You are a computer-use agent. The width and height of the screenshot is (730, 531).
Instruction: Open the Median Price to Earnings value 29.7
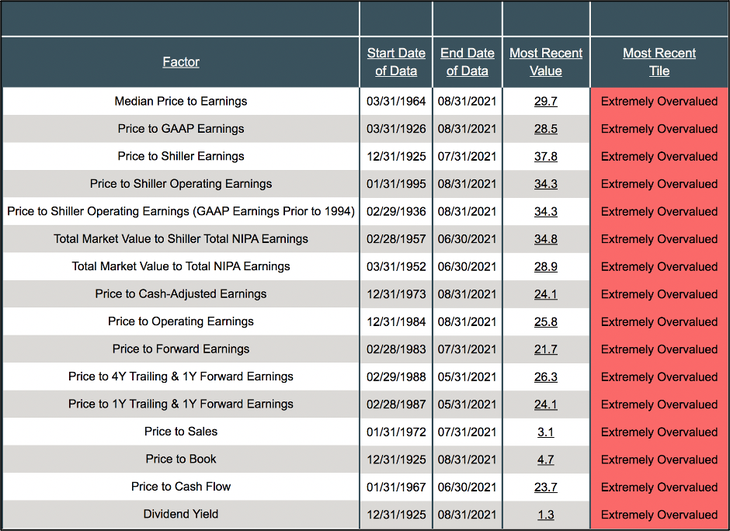coord(546,101)
